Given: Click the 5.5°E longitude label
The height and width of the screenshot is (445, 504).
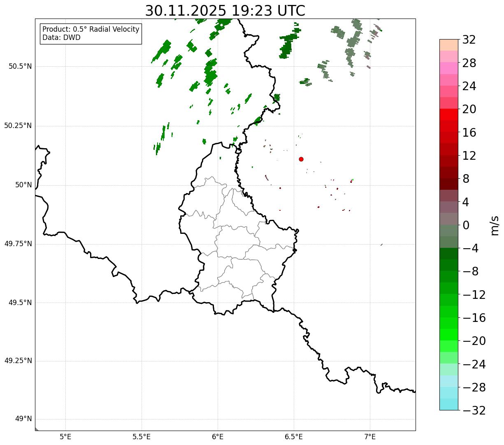Looking at the screenshot, I should pyautogui.click(x=142, y=437).
